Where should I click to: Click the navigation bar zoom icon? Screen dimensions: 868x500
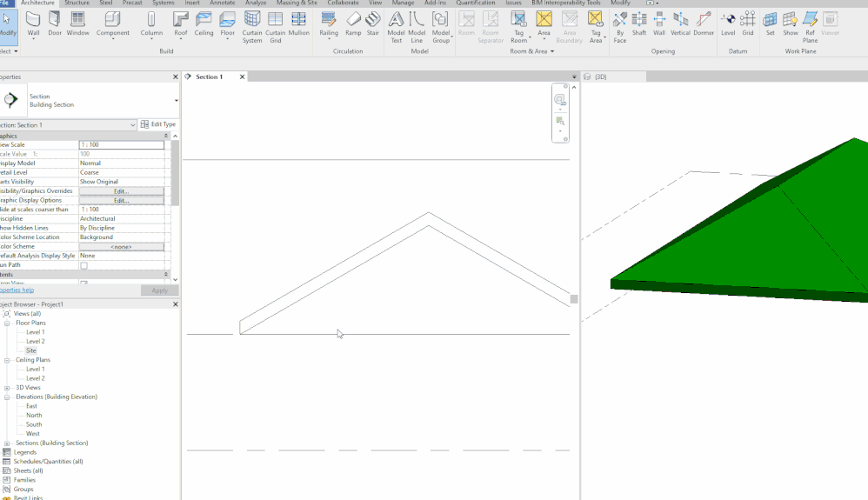coord(560,121)
